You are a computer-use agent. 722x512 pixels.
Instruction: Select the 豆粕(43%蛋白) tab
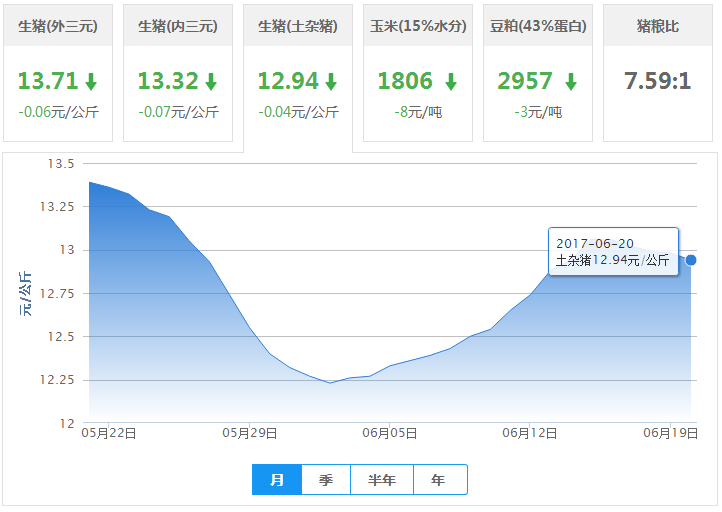point(538,26)
